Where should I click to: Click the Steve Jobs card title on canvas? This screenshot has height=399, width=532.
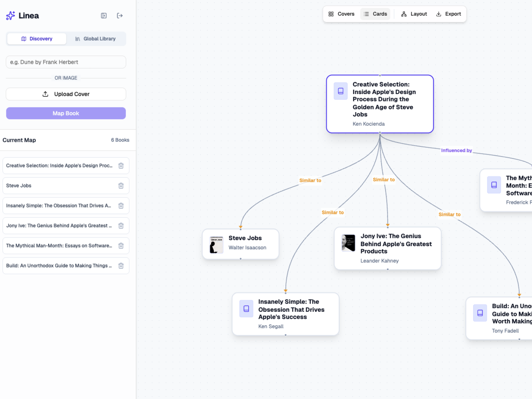(245, 238)
